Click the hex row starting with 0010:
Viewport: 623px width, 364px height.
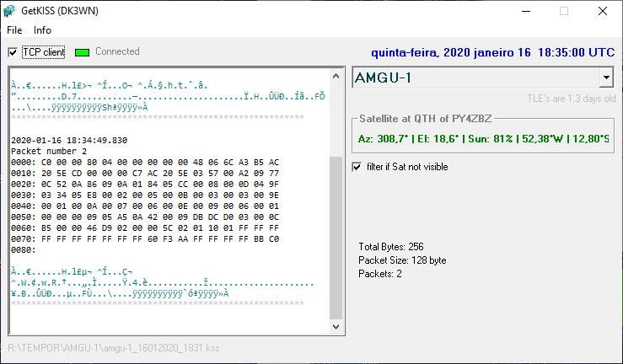[145, 173]
